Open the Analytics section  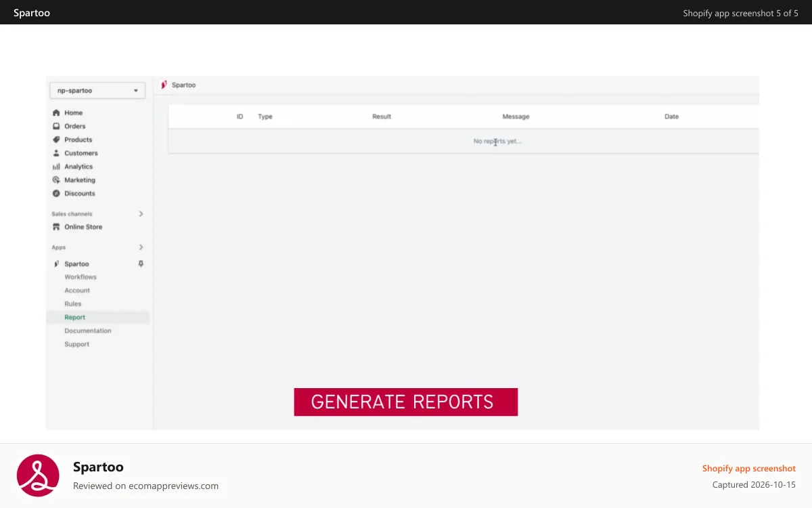click(78, 167)
